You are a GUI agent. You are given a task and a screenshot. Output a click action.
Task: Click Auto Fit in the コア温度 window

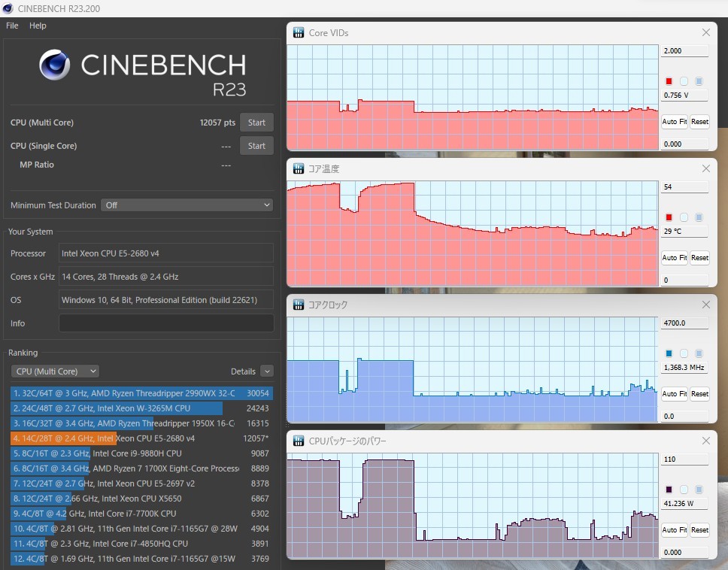coord(674,258)
